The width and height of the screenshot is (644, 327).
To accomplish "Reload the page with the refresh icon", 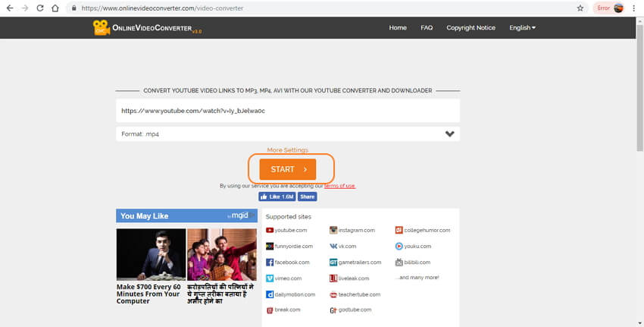I will point(40,8).
